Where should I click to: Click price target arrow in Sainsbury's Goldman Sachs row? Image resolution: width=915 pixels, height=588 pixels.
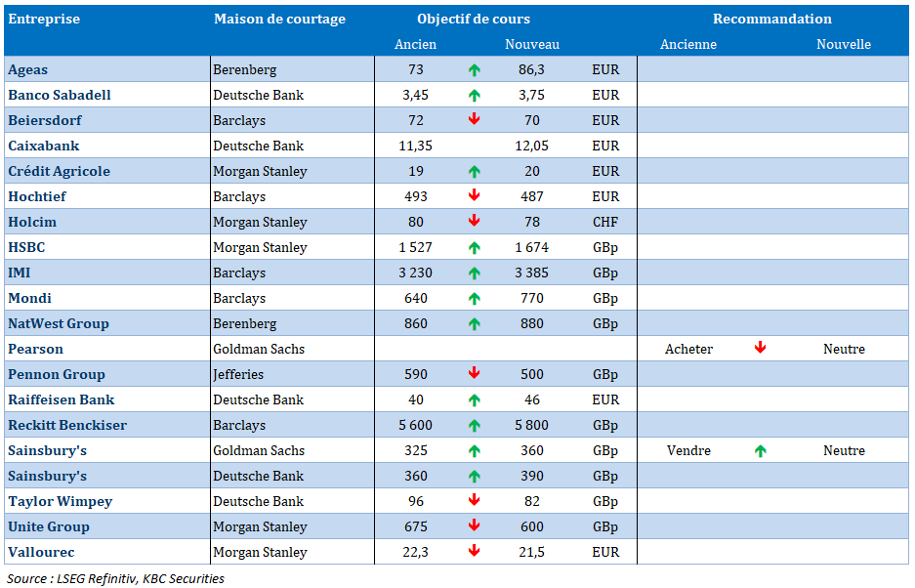[x=474, y=451]
